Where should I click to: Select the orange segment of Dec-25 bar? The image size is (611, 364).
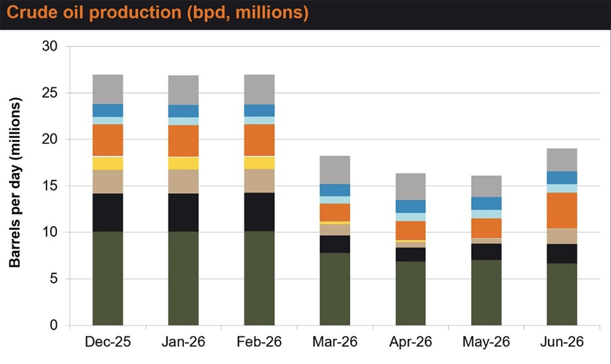click(108, 140)
